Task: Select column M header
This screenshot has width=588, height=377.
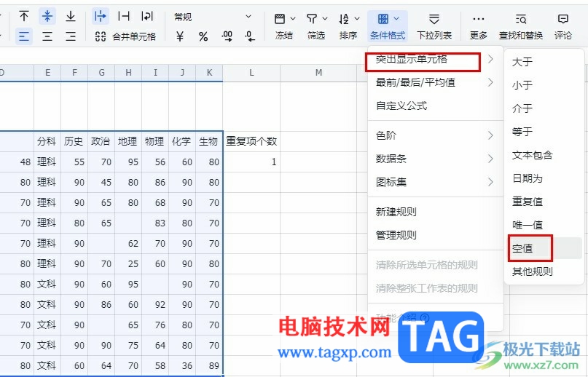Action: click(x=318, y=73)
